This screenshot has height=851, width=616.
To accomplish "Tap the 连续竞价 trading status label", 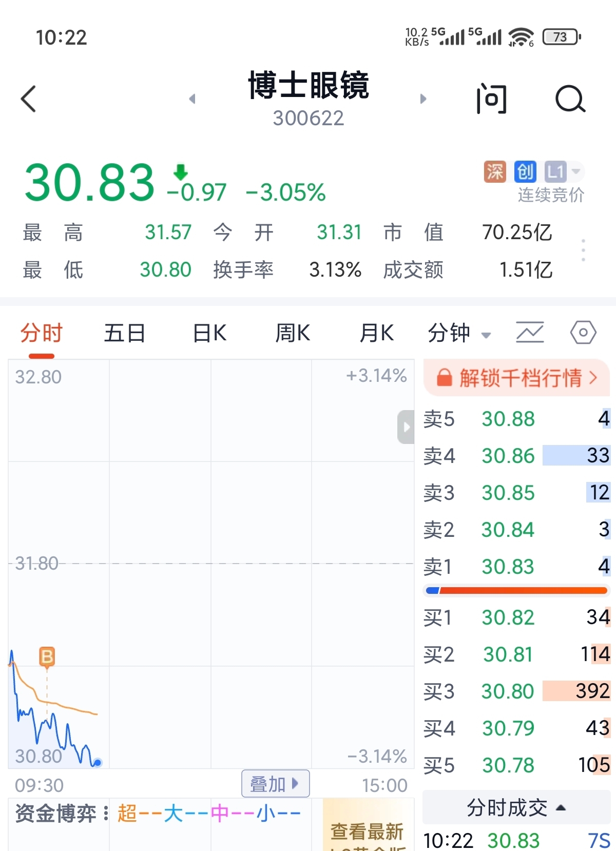I will click(x=550, y=195).
